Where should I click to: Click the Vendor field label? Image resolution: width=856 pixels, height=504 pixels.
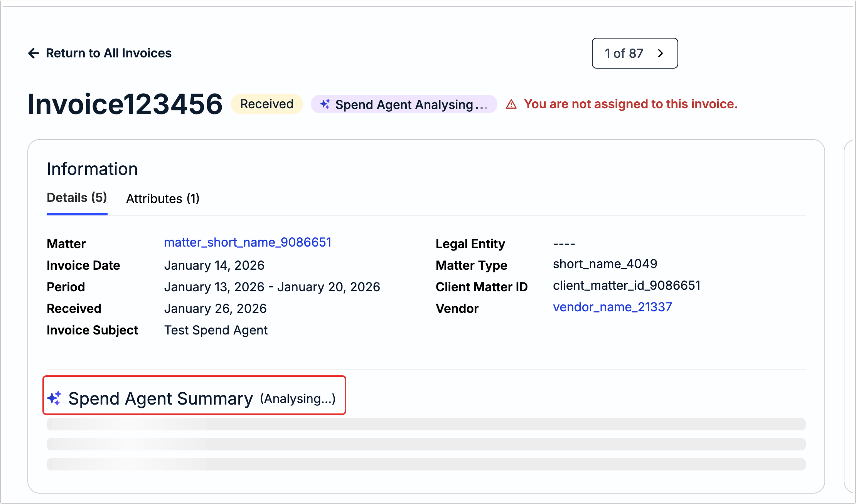coord(457,309)
